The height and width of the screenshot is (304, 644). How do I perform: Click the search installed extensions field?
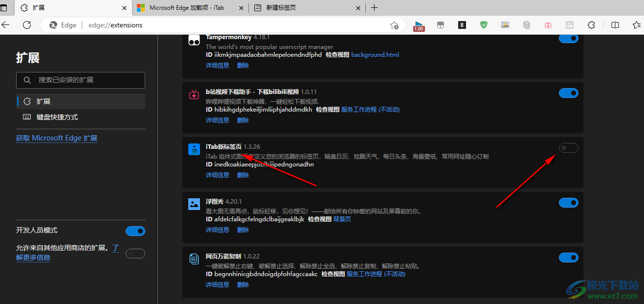[x=81, y=80]
